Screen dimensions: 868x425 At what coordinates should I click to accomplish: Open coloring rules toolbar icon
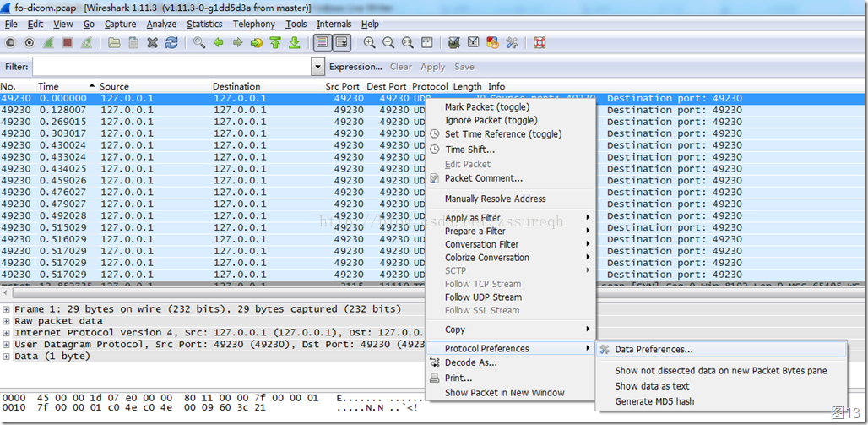[492, 42]
